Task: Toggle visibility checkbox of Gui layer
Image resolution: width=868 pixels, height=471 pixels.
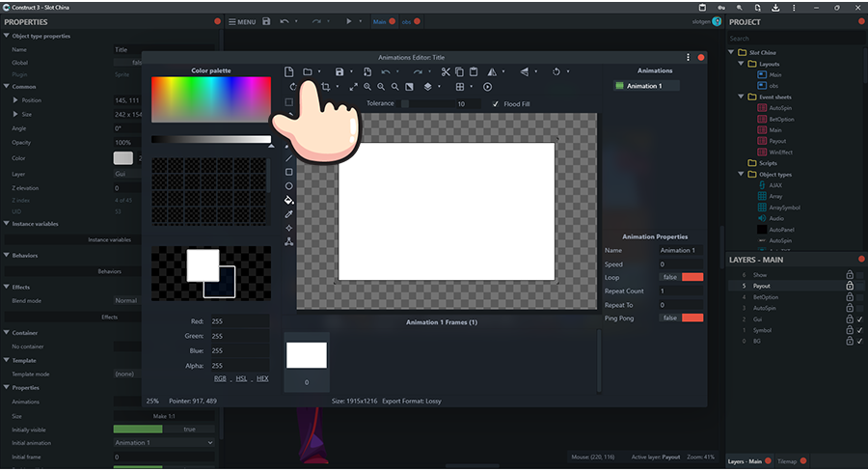Action: pyautogui.click(x=859, y=319)
